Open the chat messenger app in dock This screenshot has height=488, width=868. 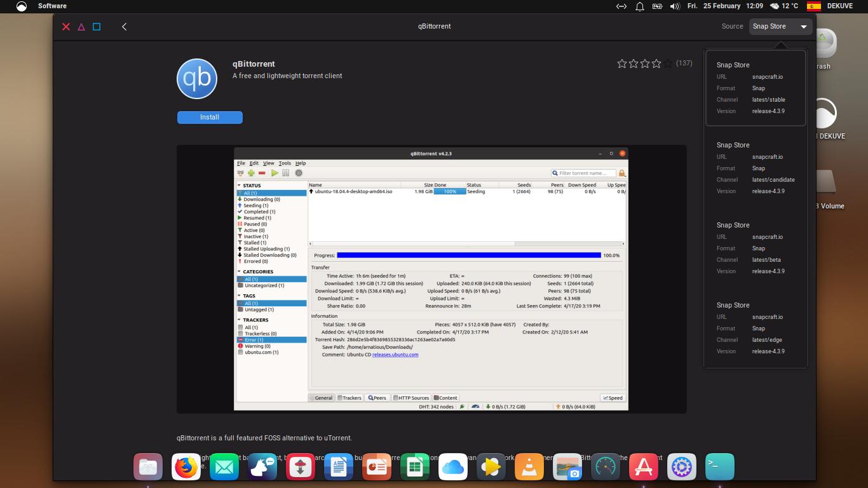pos(262,468)
